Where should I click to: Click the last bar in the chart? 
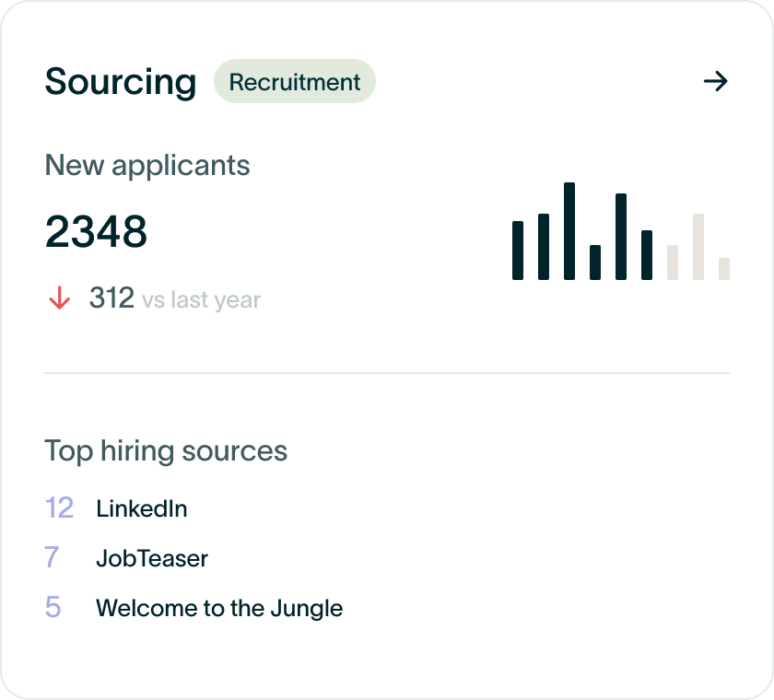pyautogui.click(x=724, y=269)
